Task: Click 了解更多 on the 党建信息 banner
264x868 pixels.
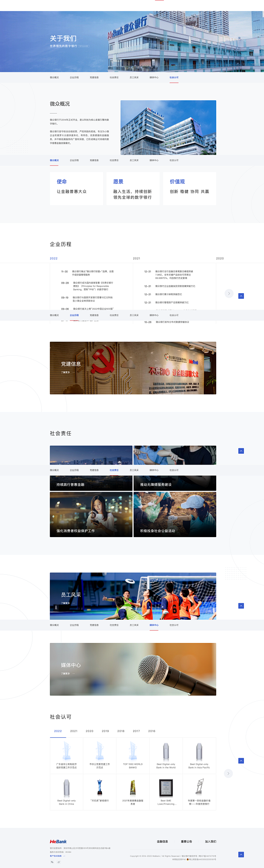Action: (x=68, y=372)
